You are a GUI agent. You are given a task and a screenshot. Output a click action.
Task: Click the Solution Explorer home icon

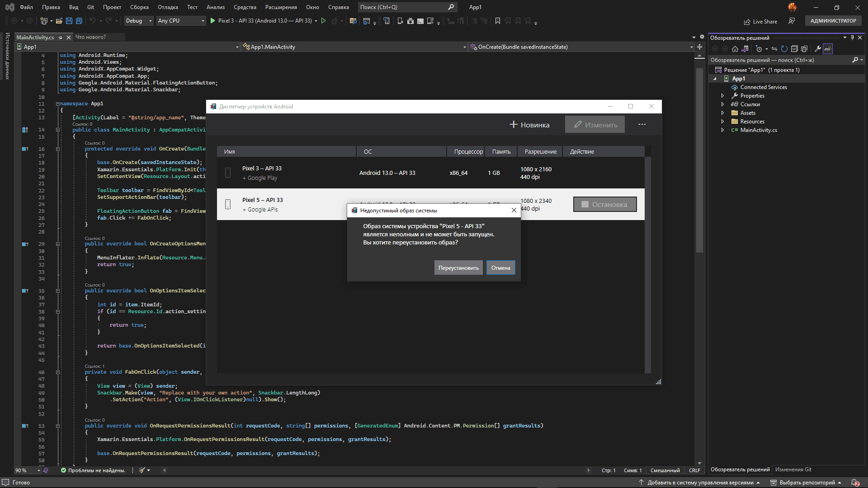735,49
